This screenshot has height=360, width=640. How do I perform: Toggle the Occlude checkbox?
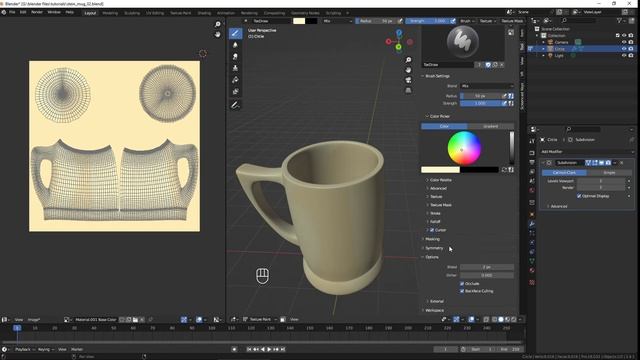click(x=462, y=284)
